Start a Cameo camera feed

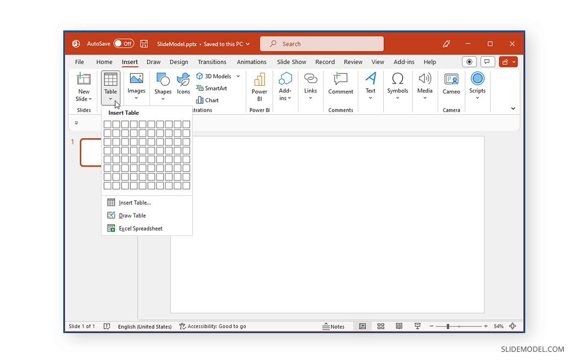(x=451, y=87)
